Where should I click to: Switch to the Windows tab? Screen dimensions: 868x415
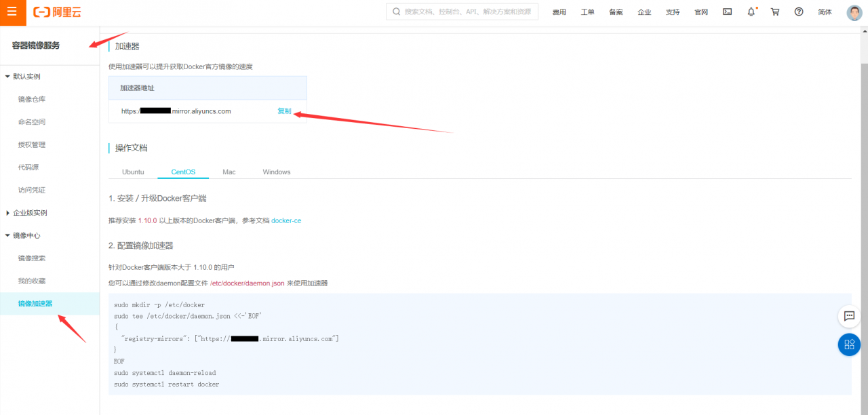tap(276, 172)
